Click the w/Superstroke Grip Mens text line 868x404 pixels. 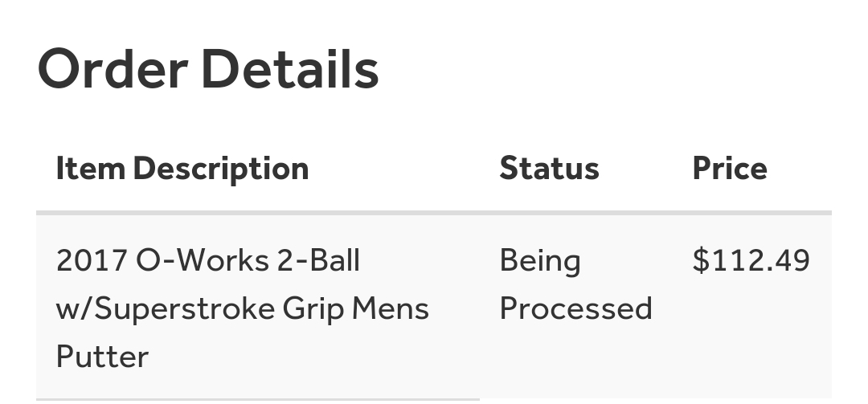[x=242, y=309]
